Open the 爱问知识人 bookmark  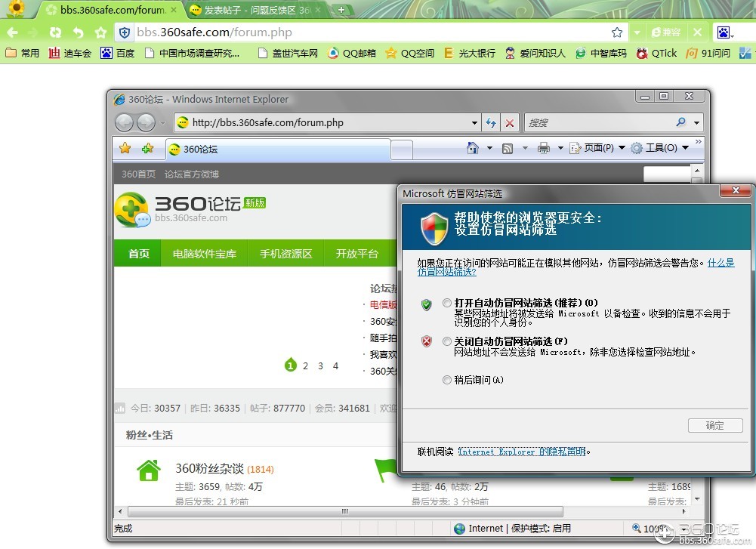535,53
